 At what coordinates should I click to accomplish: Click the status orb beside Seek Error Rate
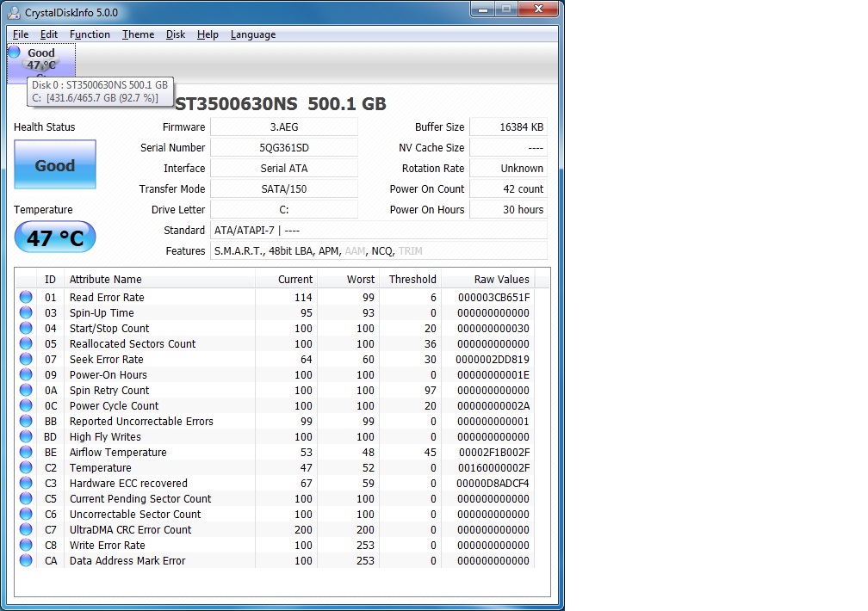(26, 359)
